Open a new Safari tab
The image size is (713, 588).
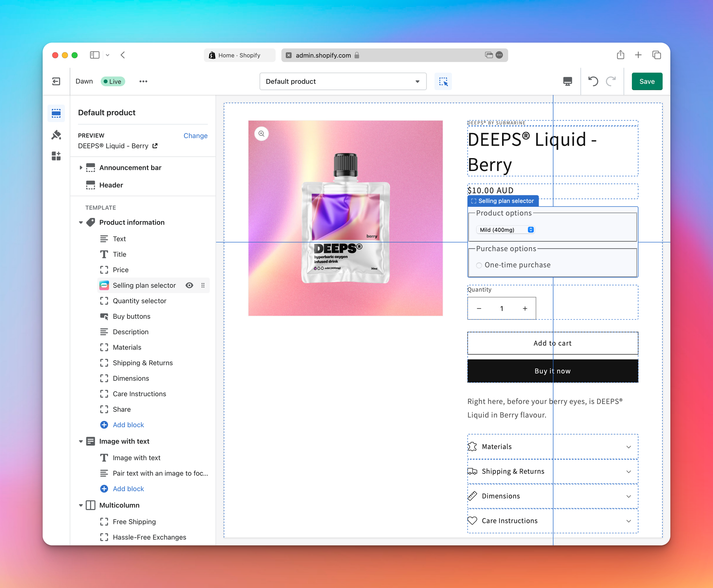click(638, 55)
